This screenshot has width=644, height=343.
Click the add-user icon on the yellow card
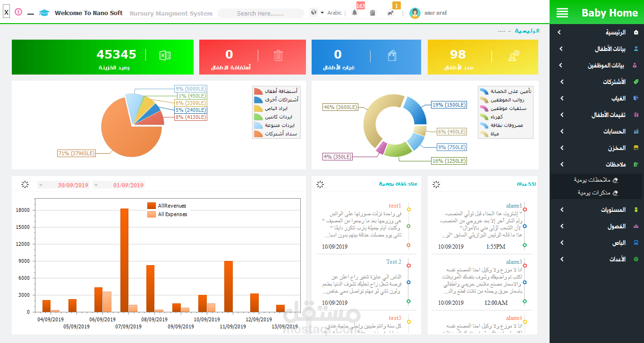(x=514, y=56)
